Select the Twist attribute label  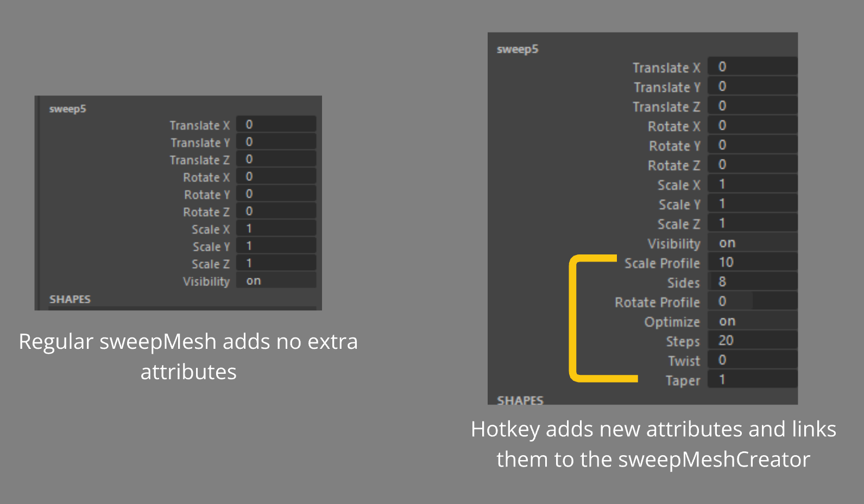click(684, 361)
